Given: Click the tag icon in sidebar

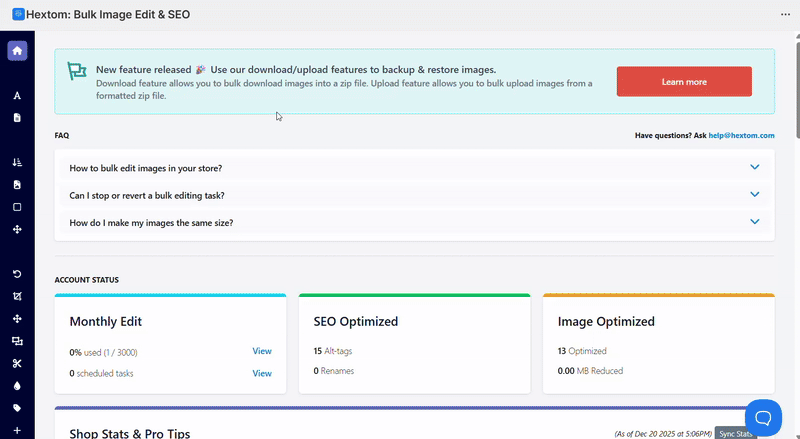Looking at the screenshot, I should point(17,408).
